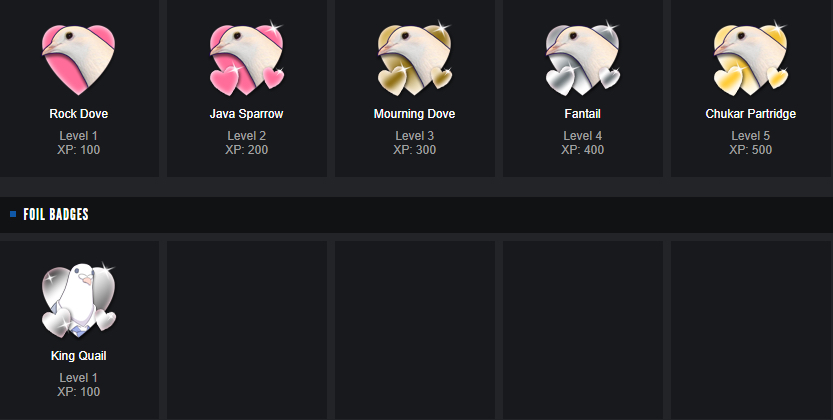This screenshot has height=420, width=833.
Task: Click the King Quail badge name
Action: tap(79, 356)
